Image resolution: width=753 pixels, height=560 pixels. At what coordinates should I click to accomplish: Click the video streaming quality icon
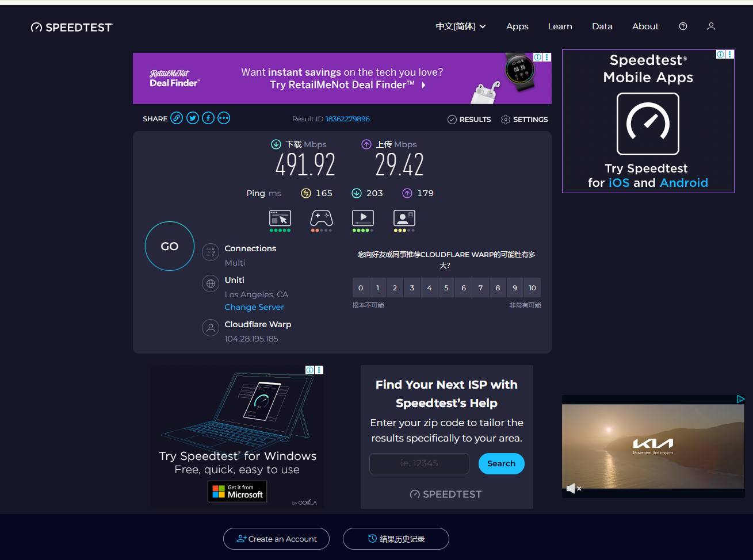(363, 219)
